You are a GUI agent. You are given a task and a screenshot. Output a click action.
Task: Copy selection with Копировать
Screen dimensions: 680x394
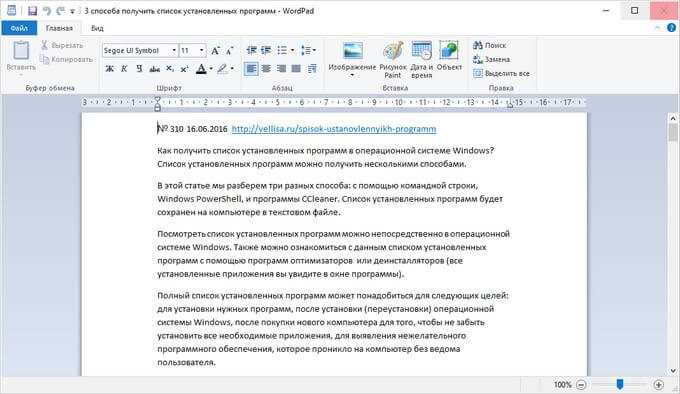(x=66, y=59)
